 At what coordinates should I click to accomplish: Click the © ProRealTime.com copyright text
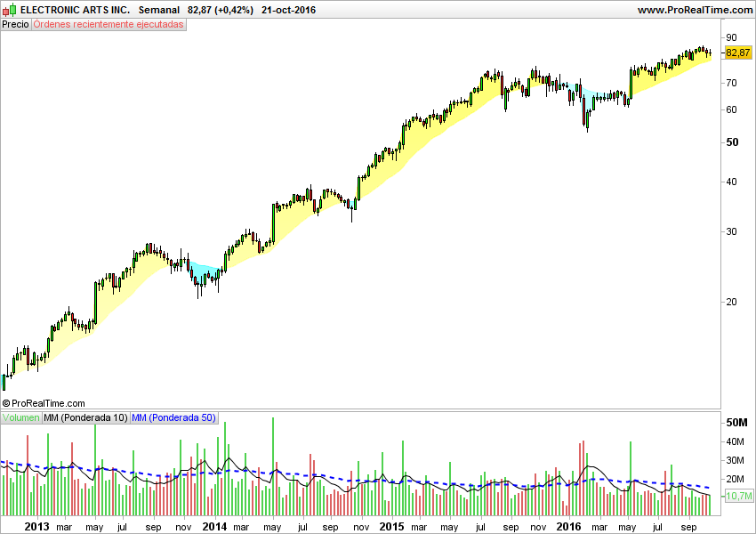pyautogui.click(x=44, y=403)
